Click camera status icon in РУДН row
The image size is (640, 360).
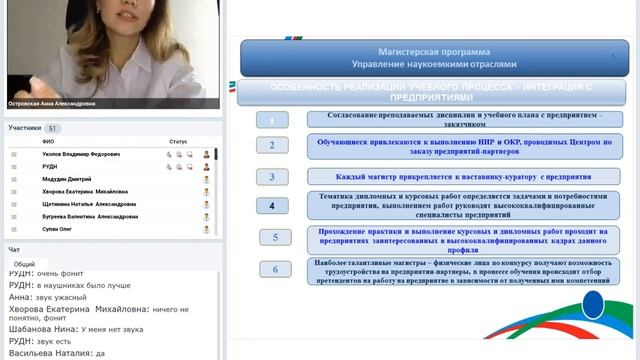pyautogui.click(x=179, y=167)
